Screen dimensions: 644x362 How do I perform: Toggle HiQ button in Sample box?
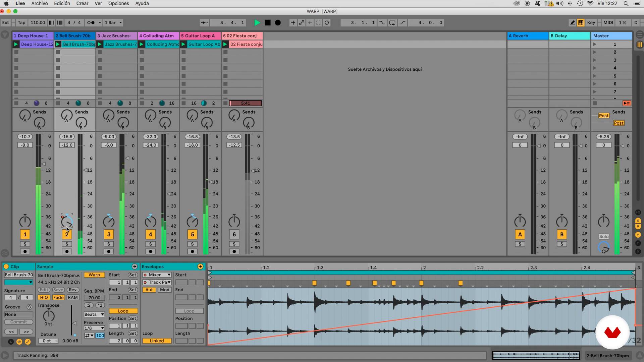(x=44, y=297)
